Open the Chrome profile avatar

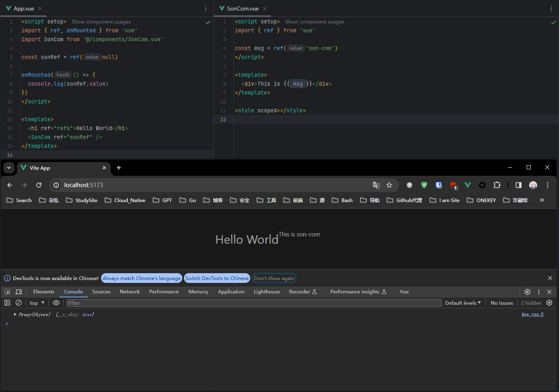point(533,185)
